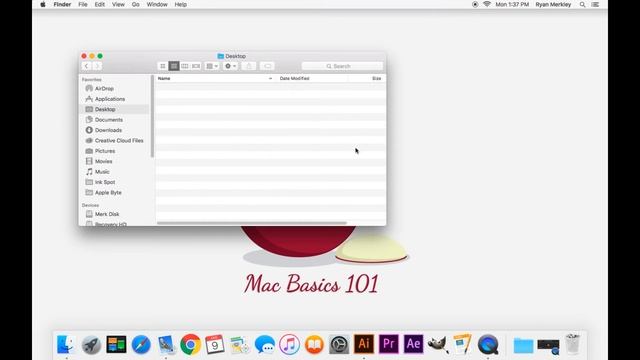The image size is (640, 360).
Task: Open Spotlight search in menu bar
Action: pyautogui.click(x=582, y=4)
